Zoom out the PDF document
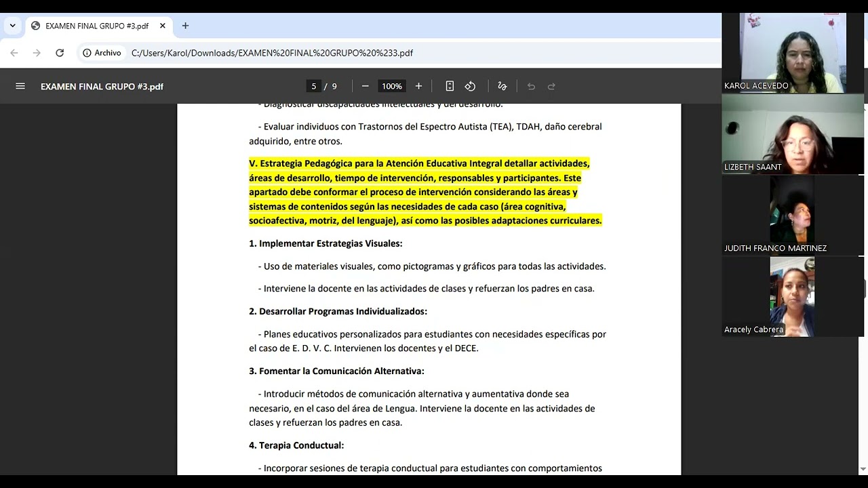 click(365, 86)
